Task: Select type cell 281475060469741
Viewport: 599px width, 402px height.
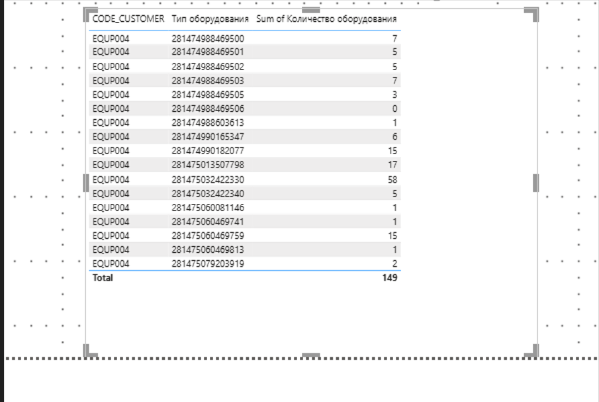Action: (208, 222)
